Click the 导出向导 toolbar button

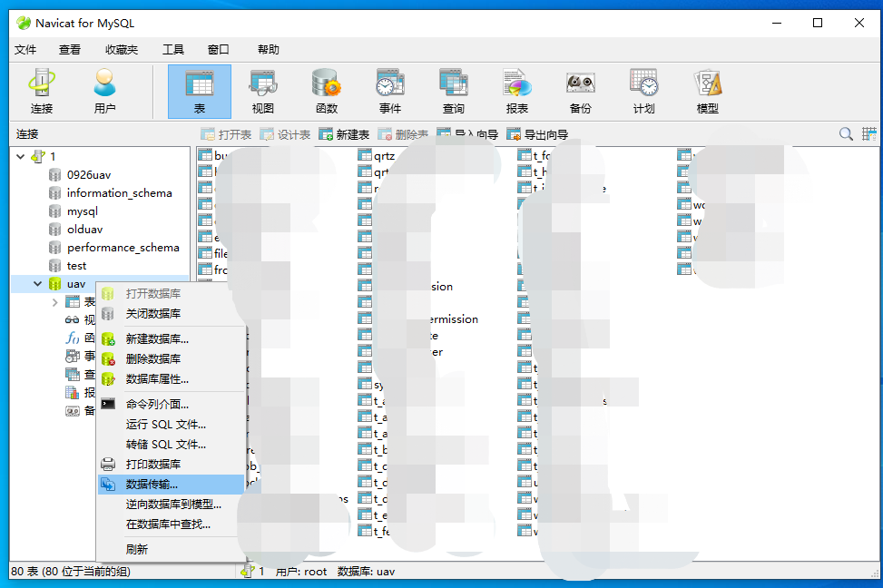click(x=538, y=134)
